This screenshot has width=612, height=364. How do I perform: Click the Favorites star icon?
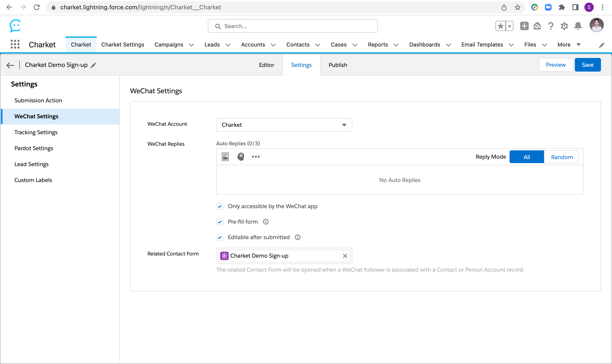pyautogui.click(x=501, y=26)
